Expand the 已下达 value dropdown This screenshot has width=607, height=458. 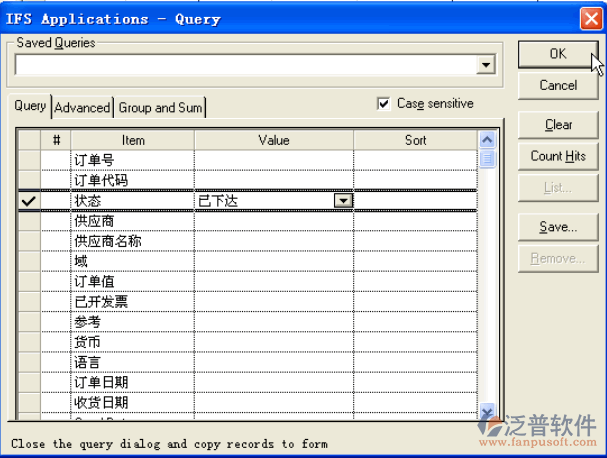coord(343,201)
